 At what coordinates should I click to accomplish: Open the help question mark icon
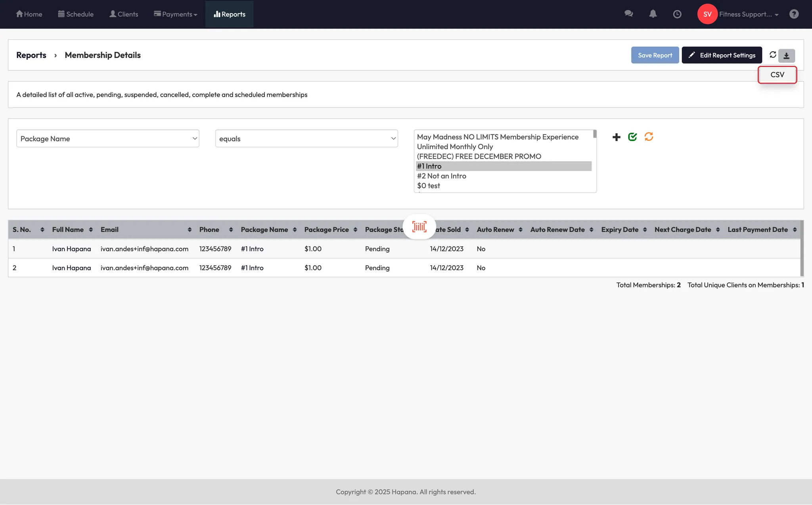(x=794, y=14)
